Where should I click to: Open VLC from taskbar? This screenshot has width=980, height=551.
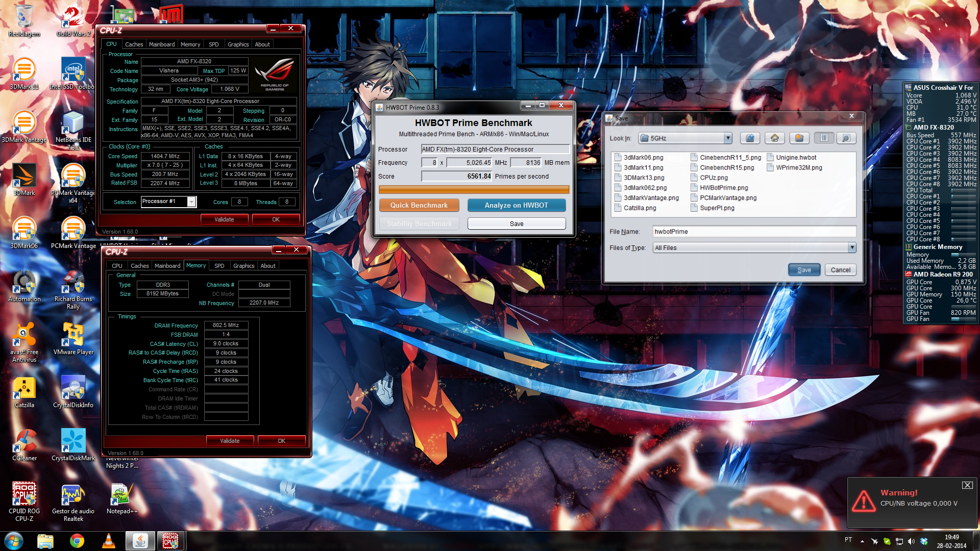(109, 541)
